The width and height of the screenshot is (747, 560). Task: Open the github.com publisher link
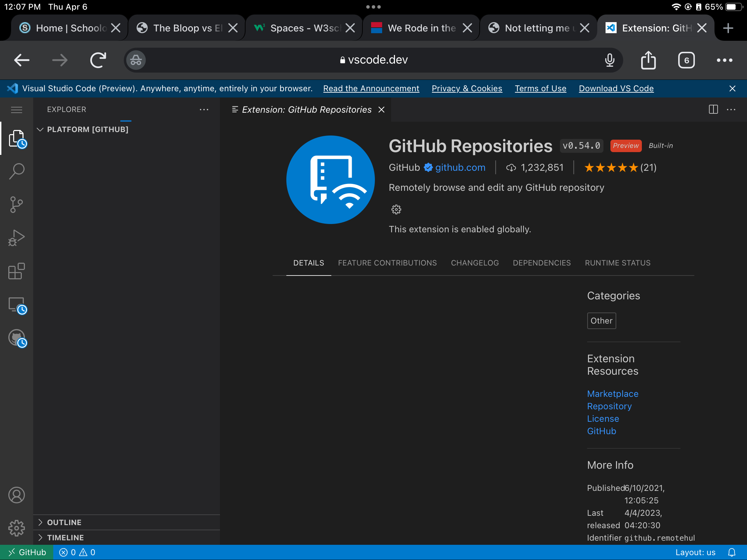[460, 167]
